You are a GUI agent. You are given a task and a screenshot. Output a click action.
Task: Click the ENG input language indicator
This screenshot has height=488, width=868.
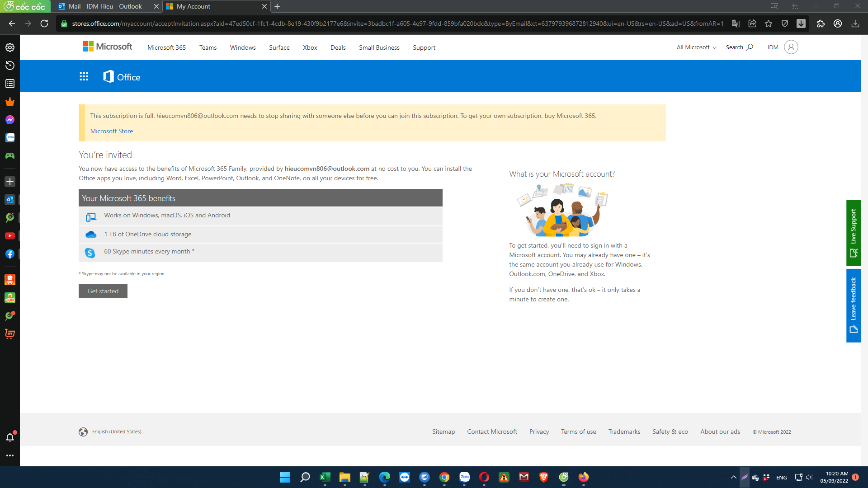pyautogui.click(x=782, y=478)
